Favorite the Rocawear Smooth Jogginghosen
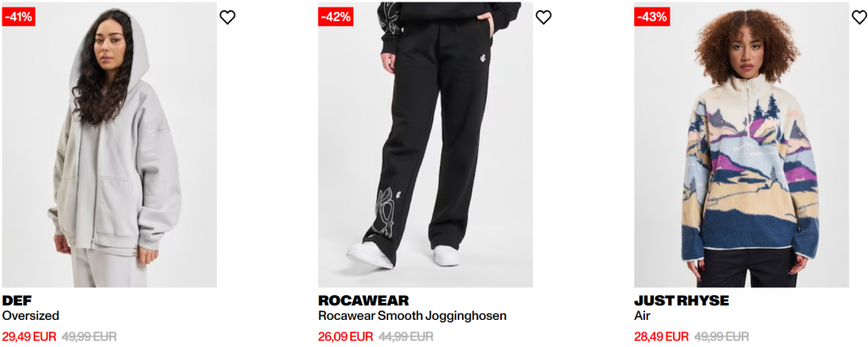This screenshot has width=868, height=347. (x=543, y=17)
